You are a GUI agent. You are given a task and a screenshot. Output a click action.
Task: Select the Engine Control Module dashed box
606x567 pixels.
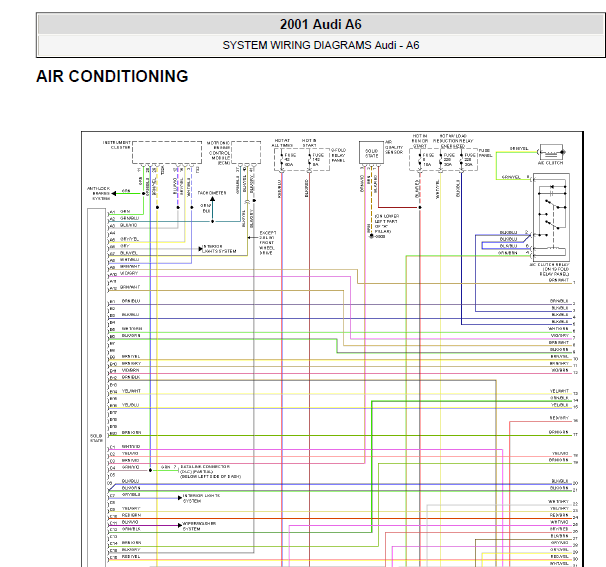coord(246,152)
